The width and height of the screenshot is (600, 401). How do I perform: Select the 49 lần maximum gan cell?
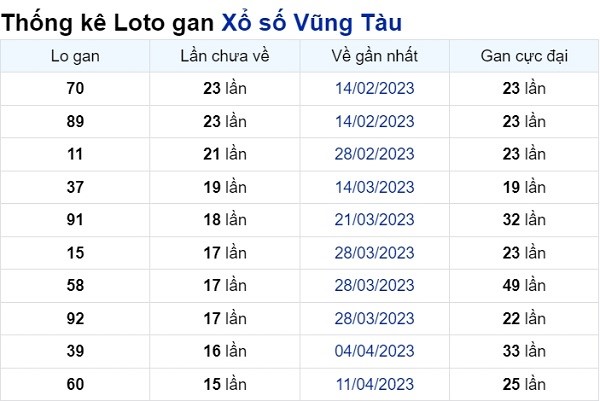(524, 285)
